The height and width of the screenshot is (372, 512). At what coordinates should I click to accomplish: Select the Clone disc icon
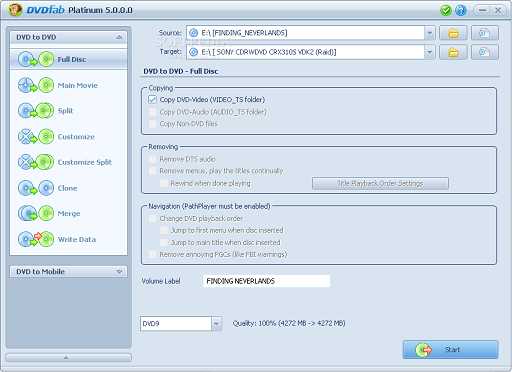click(36, 188)
